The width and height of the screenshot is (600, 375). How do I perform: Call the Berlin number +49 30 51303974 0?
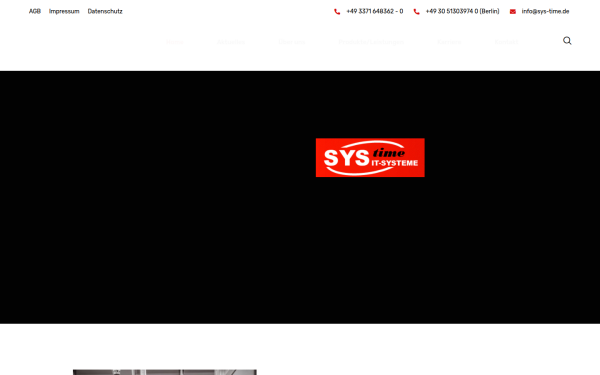pos(462,11)
